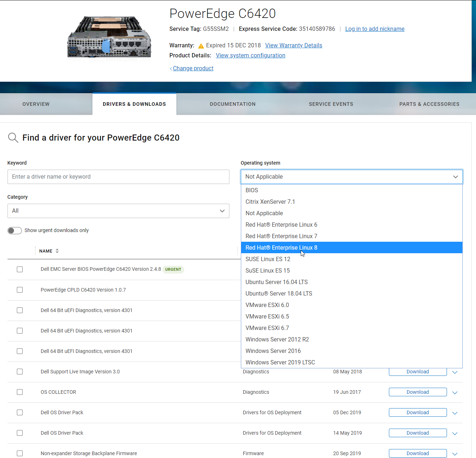Screen dimensions: 476x458
Task: Click the URGENT badge on BIOS row
Action: 173,269
